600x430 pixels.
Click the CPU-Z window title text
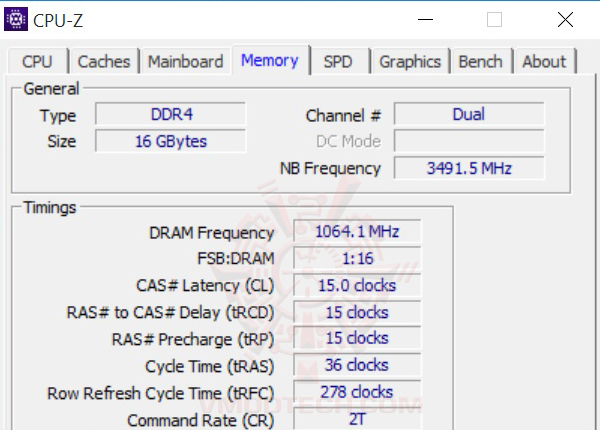[58, 20]
